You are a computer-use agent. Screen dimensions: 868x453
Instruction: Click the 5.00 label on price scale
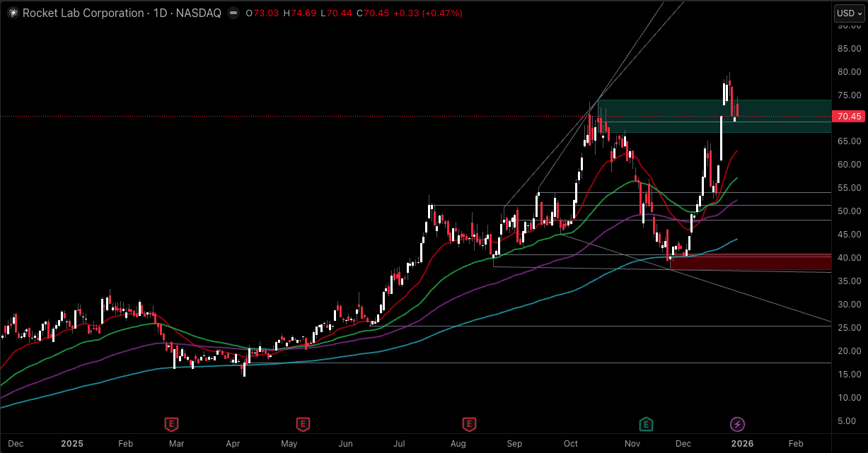849,421
